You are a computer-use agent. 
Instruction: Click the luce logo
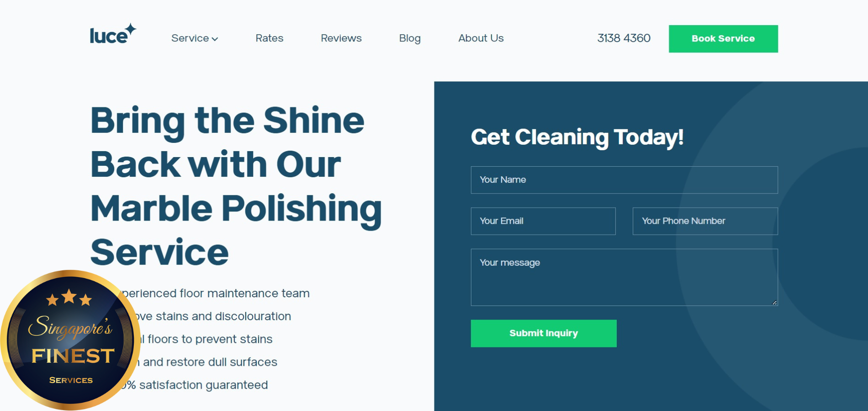(x=112, y=35)
